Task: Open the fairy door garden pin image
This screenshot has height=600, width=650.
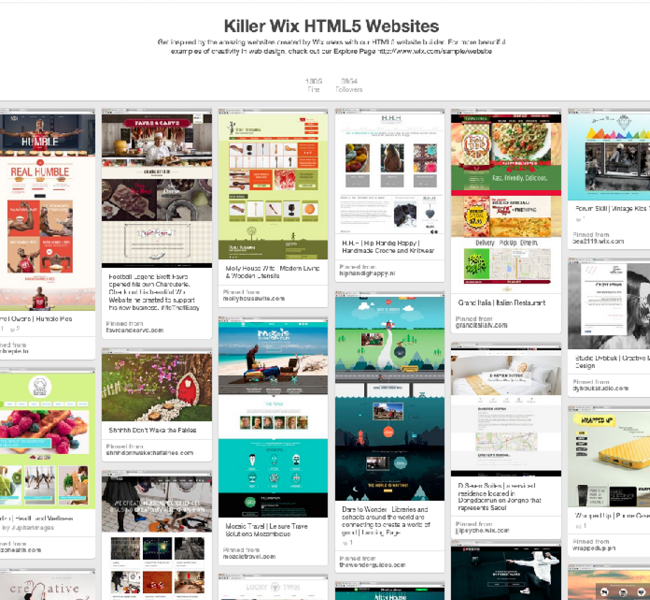Action: pyautogui.click(x=157, y=387)
